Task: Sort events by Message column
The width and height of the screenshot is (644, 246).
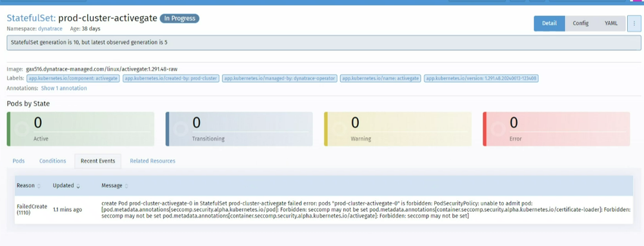Action: 115,185
